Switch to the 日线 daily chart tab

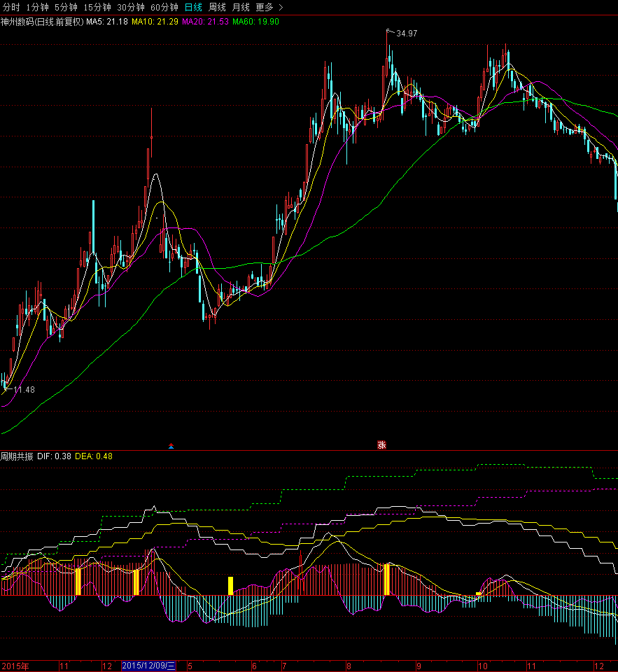(193, 7)
